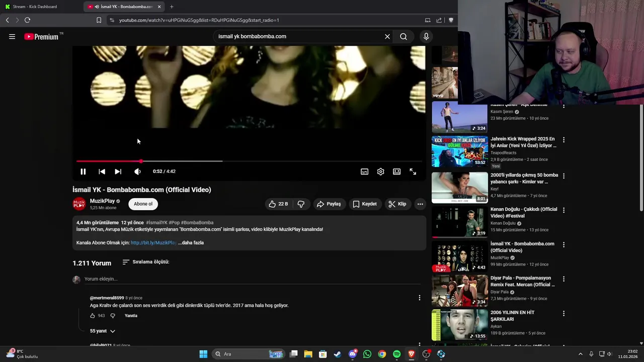Enter fullscreen mode
The width and height of the screenshot is (644, 362).
pos(413,171)
